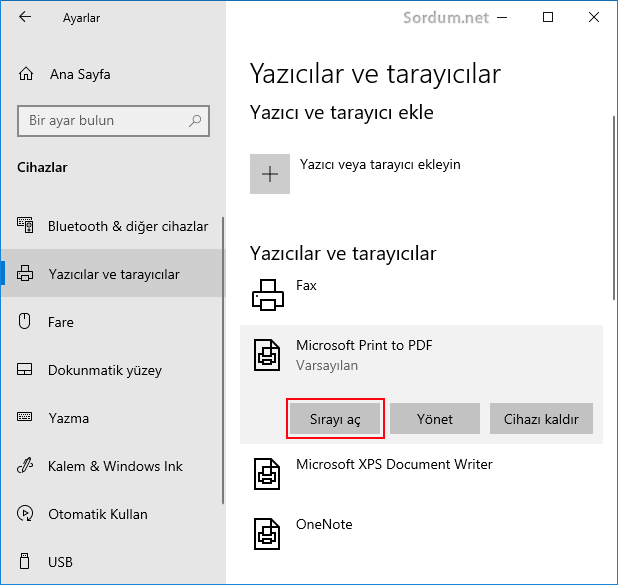The image size is (618, 585).
Task: Click the Ana Sayfa home icon
Action: coord(26,74)
